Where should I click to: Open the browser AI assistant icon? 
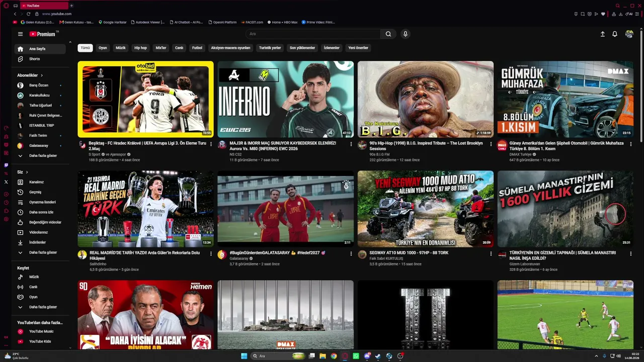coord(630,14)
